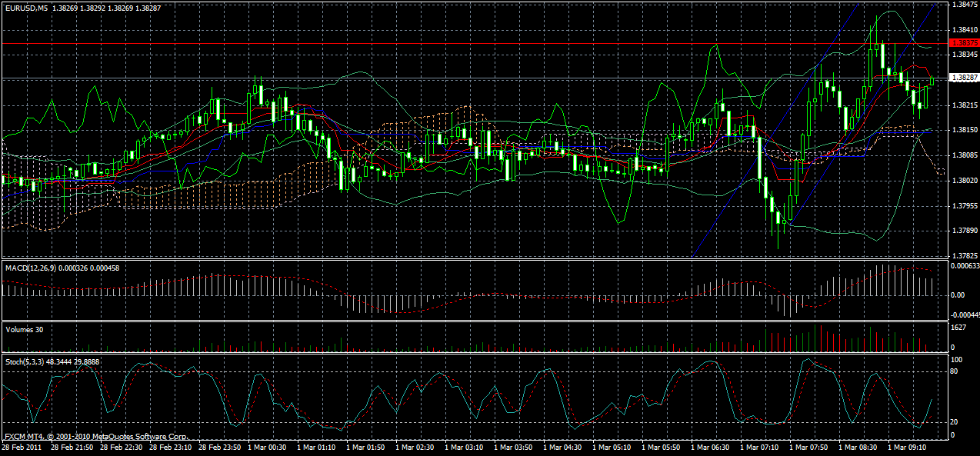
Task: Click the 1.37825 price scale value
Action: (x=965, y=255)
